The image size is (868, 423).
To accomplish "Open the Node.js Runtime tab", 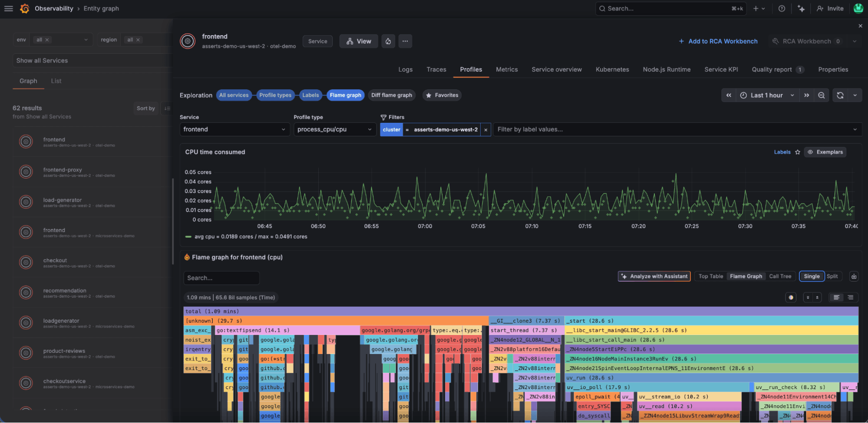I will (x=667, y=70).
